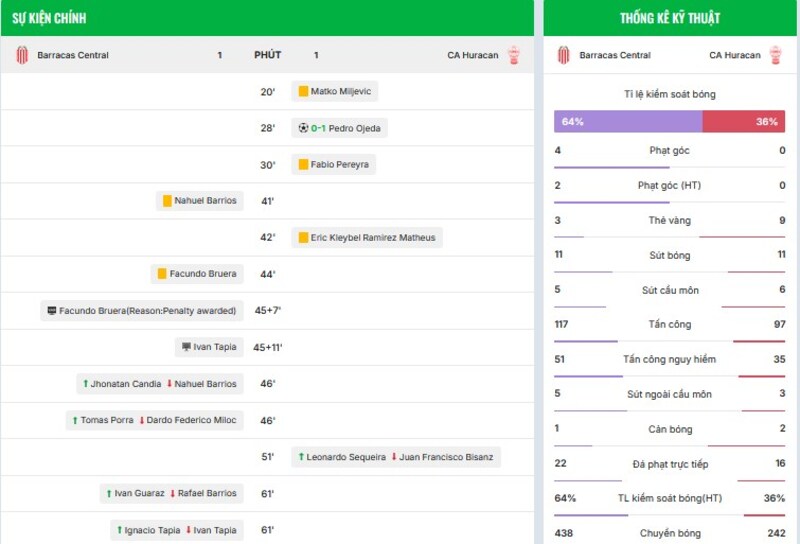Click the Barracas Central logo in events header

point(22,55)
